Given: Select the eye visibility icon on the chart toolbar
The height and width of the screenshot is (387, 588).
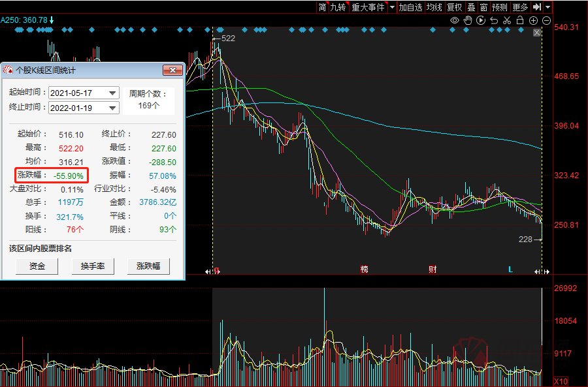Looking at the screenshot, I should (x=454, y=20).
